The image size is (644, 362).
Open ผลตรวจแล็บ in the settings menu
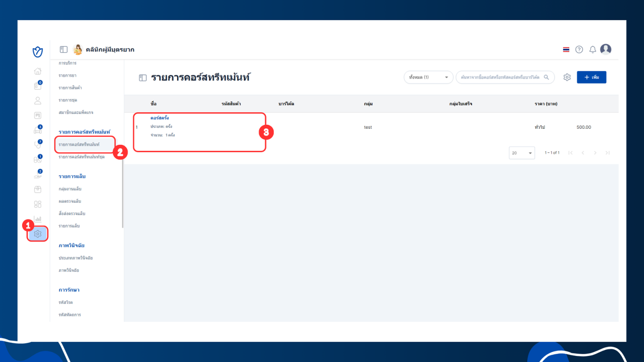click(70, 201)
